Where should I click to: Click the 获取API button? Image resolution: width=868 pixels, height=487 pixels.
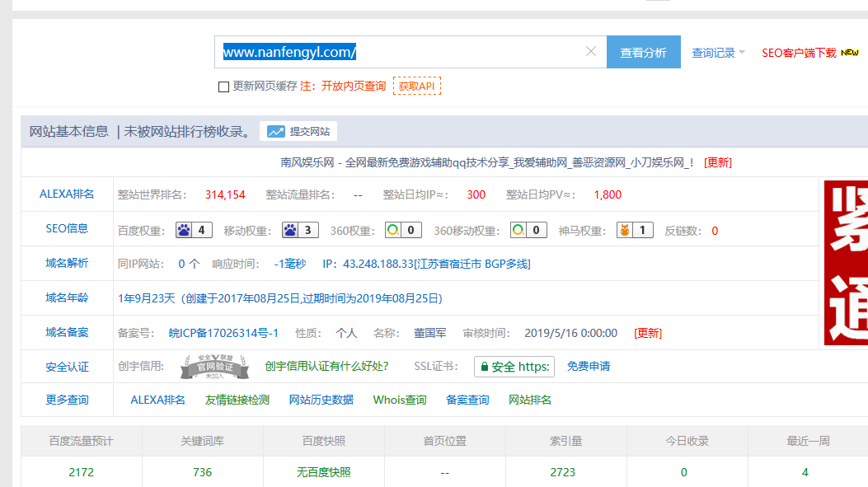click(x=416, y=86)
